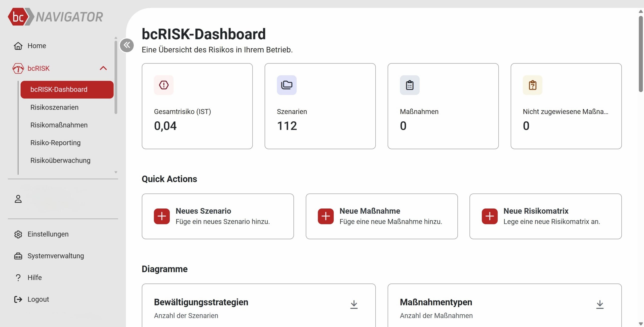
Task: Go to Risiko-Reporting page
Action: [55, 143]
